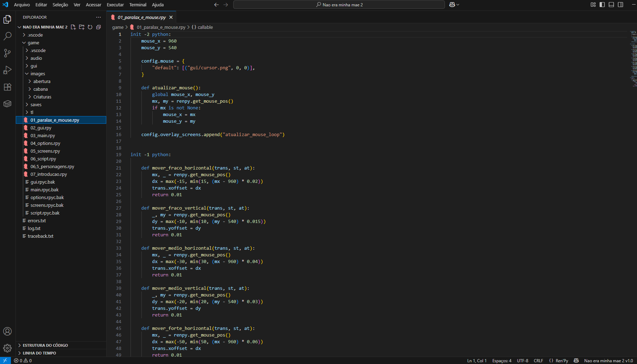Open the Customize Layout control

(x=593, y=5)
